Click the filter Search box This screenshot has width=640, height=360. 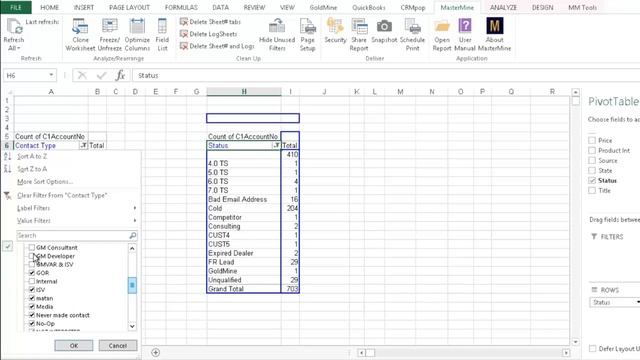tap(76, 236)
